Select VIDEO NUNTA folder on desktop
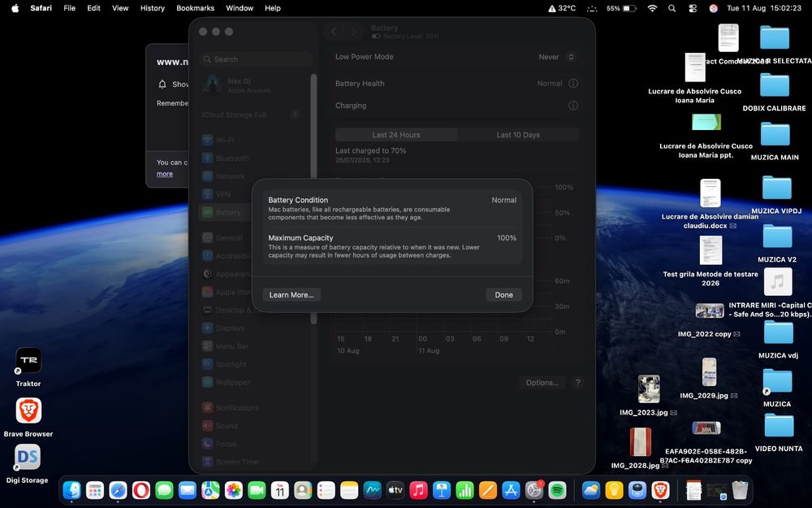 (779, 433)
